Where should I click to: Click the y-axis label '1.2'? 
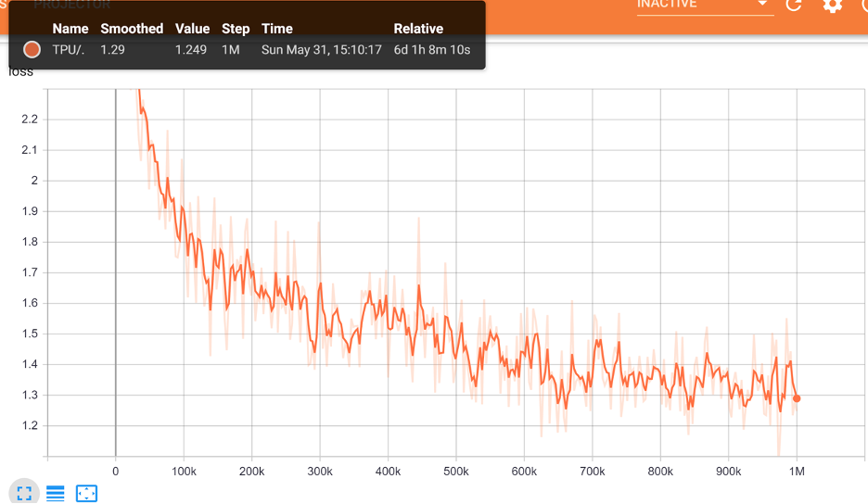pos(30,425)
